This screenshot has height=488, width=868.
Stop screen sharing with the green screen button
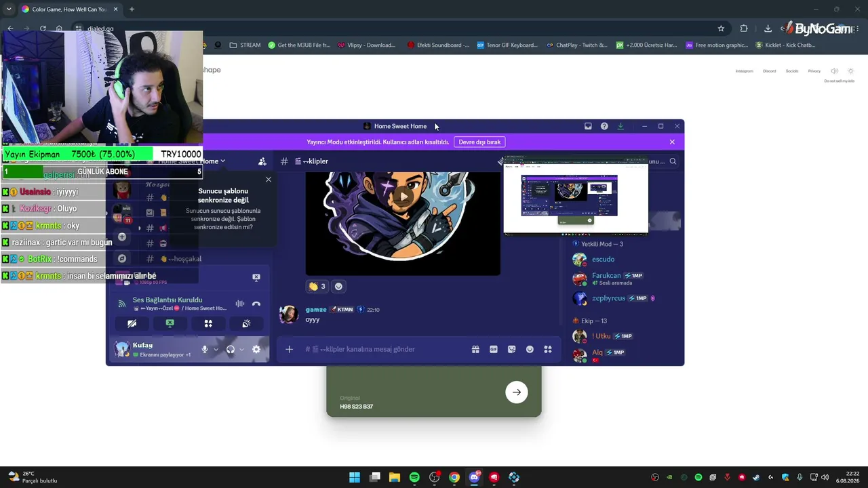pyautogui.click(x=170, y=324)
